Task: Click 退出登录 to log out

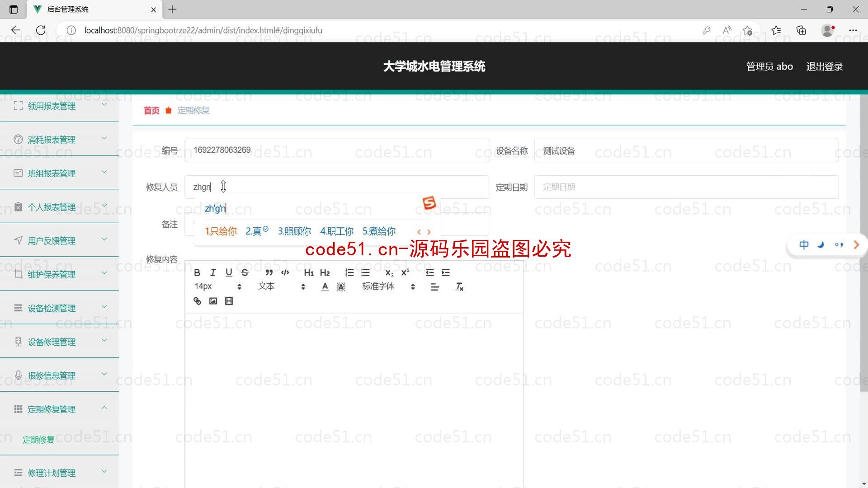Action: [825, 66]
